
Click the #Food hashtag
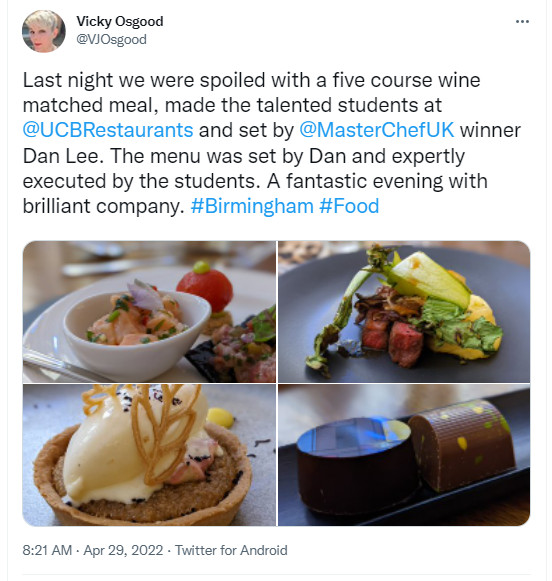coord(349,206)
